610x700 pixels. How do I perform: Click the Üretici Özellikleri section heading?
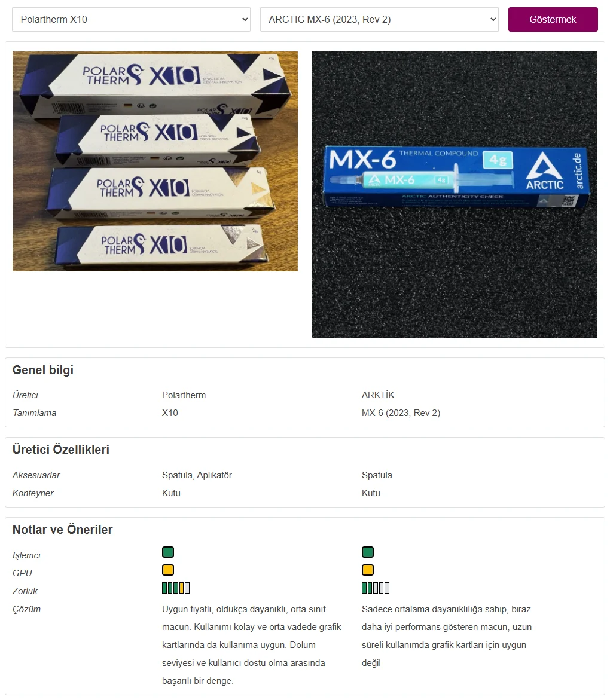(61, 450)
